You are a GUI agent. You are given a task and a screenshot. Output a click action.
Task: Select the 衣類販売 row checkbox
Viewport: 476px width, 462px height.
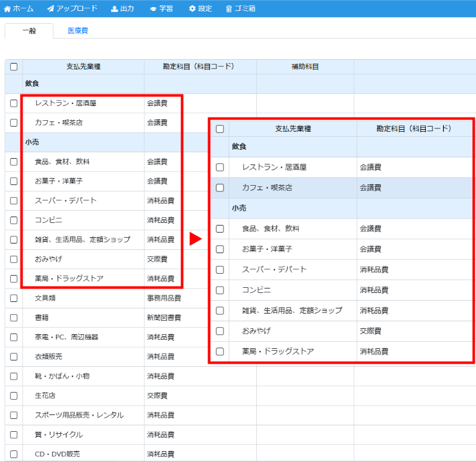[x=13, y=357]
